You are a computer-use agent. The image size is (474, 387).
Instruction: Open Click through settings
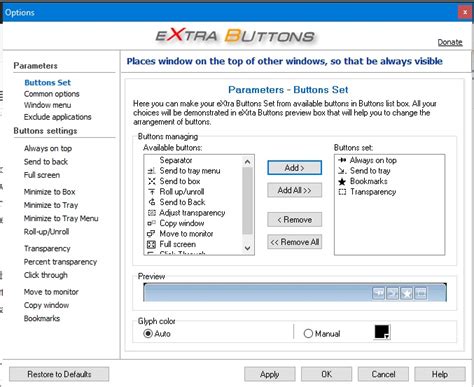click(46, 275)
